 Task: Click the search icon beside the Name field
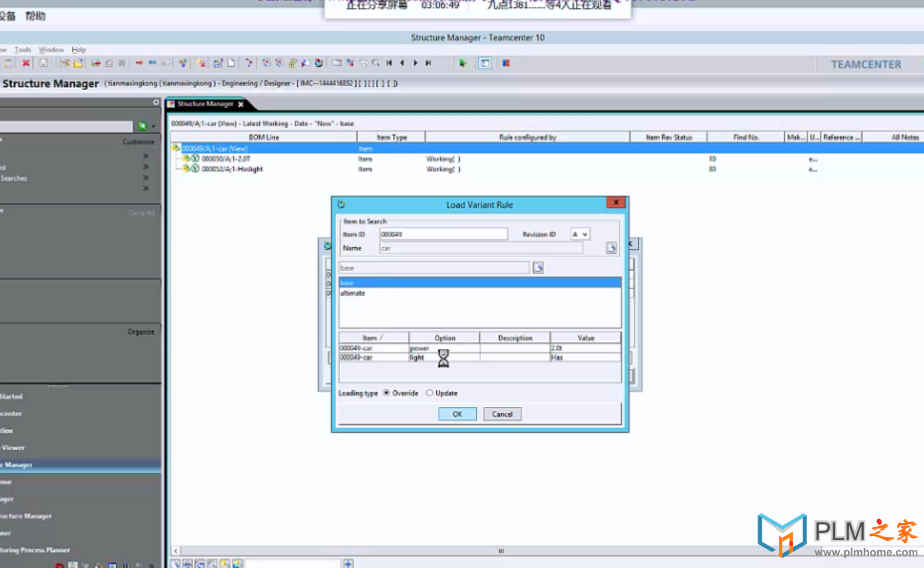pyautogui.click(x=611, y=248)
